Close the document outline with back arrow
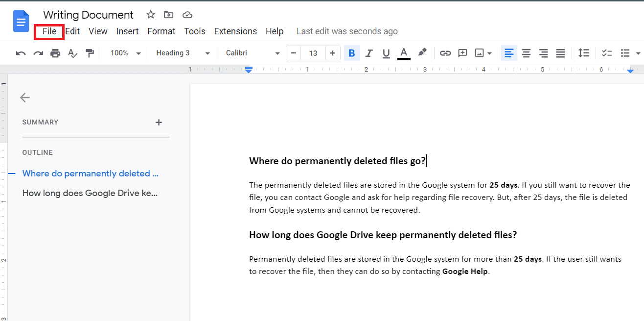644x321 pixels. pyautogui.click(x=25, y=98)
